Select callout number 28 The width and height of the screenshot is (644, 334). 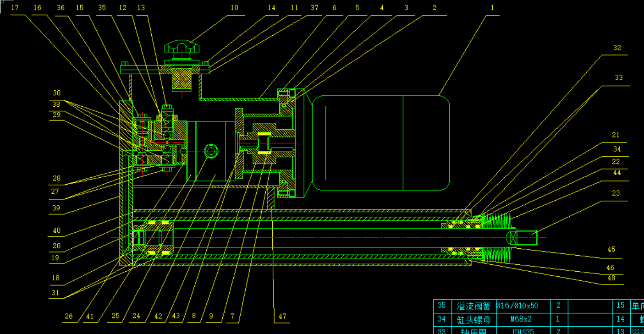coord(56,179)
